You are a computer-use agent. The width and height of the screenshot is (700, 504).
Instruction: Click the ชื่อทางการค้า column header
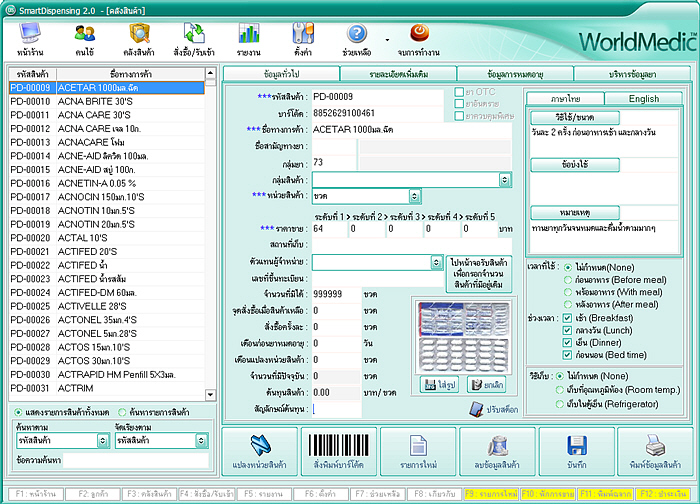[130, 74]
